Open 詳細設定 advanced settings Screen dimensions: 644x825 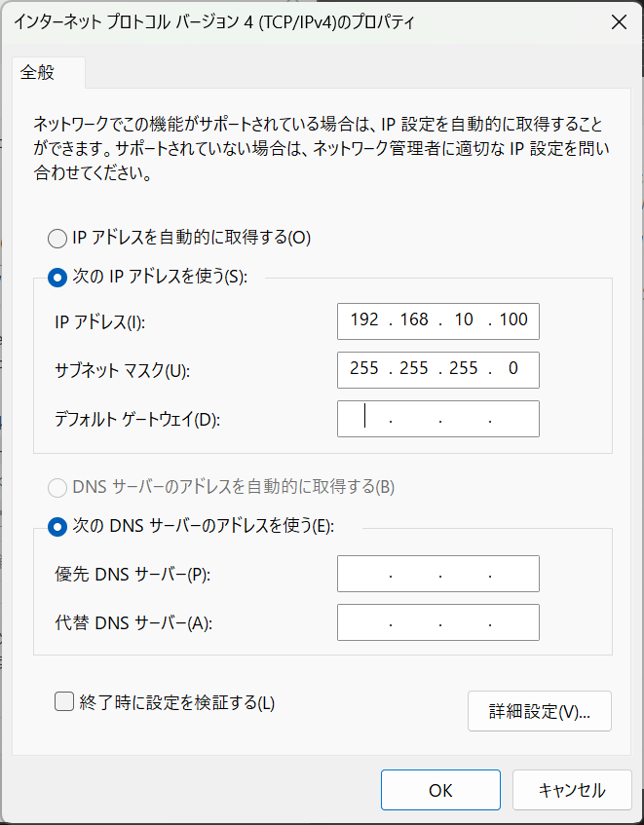point(539,711)
